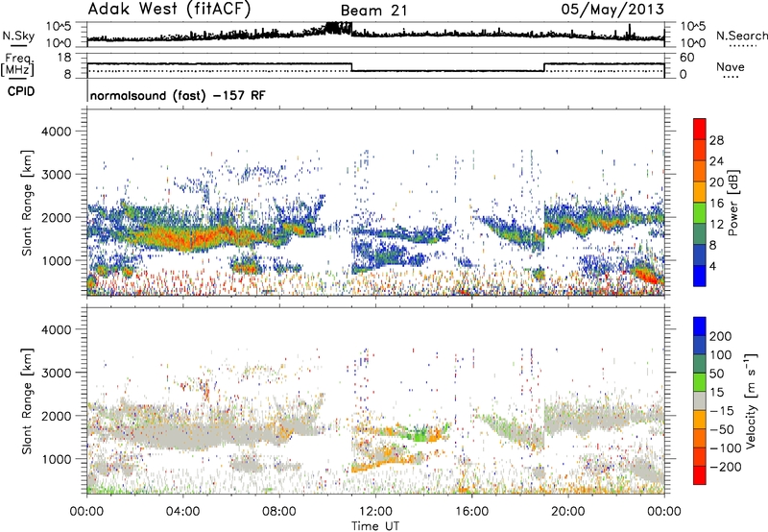
Task: Pick the red bottom Velocity segment below -200
Action: tap(700, 475)
